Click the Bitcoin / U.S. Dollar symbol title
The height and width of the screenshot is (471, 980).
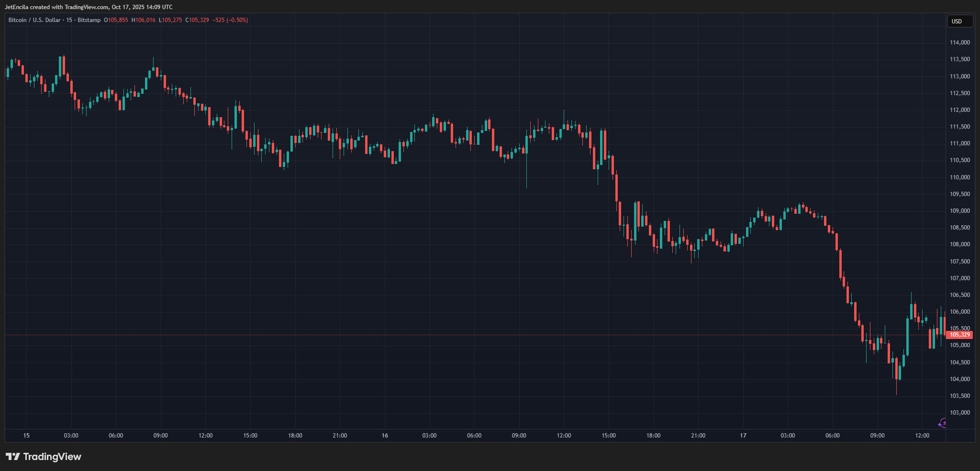click(x=34, y=20)
